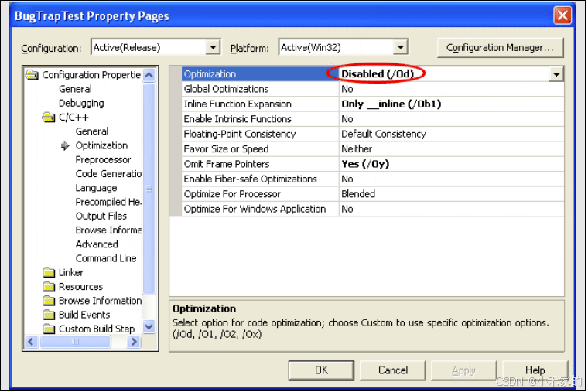The image size is (588, 392).
Task: Click the Build Events folder icon
Action: point(49,315)
